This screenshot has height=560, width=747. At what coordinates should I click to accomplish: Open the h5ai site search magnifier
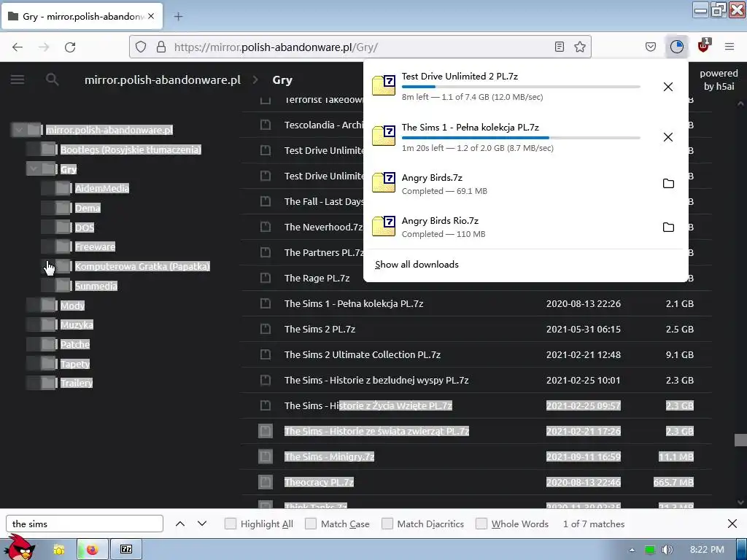(x=53, y=79)
